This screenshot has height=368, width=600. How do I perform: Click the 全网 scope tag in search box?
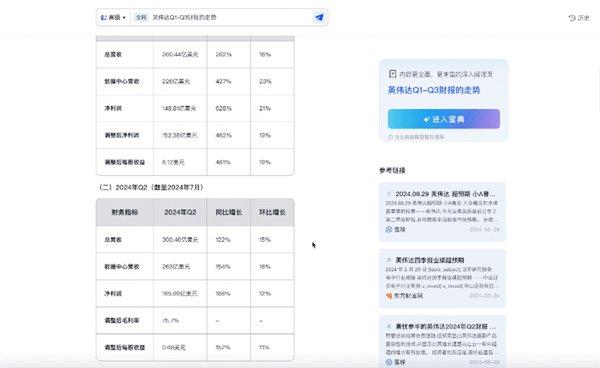[x=141, y=18]
